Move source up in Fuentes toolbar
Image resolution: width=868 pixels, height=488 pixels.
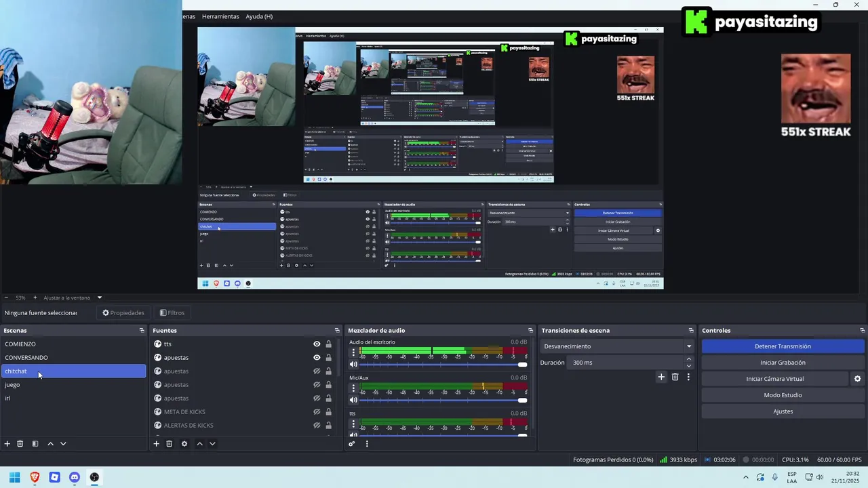199,444
